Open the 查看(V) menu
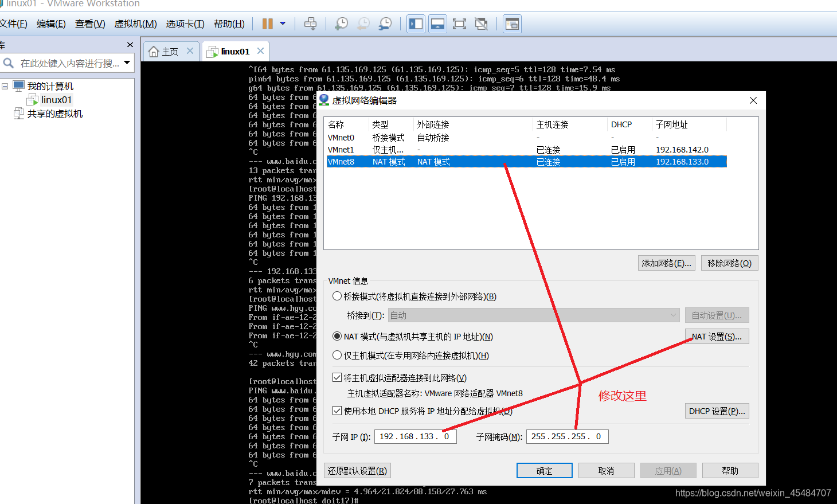Screen dimensions: 837x504 point(90,24)
